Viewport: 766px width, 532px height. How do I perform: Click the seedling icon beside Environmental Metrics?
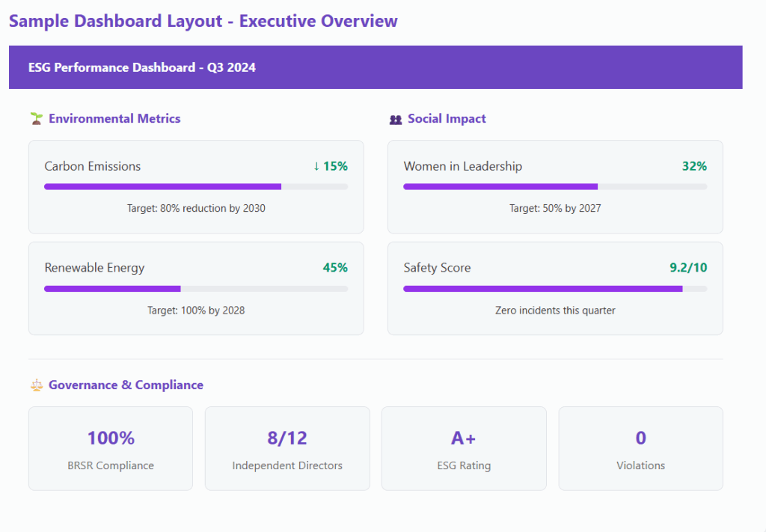click(36, 119)
